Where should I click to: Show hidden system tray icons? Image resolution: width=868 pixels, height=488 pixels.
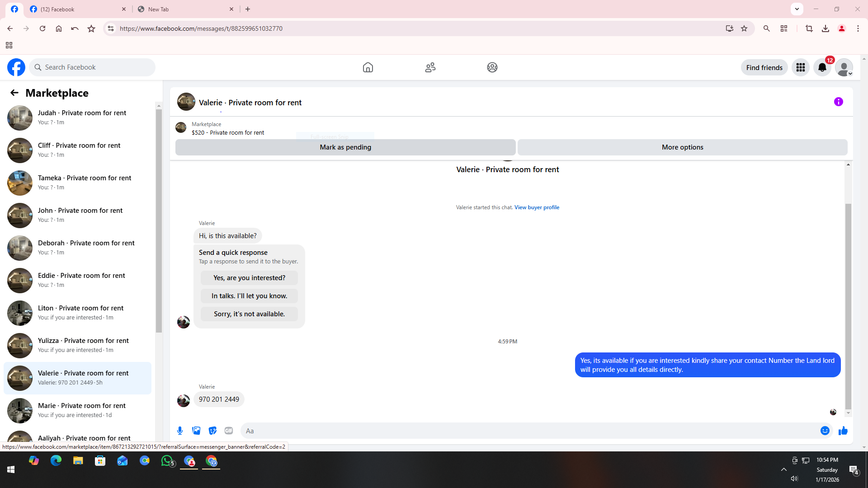click(x=784, y=469)
